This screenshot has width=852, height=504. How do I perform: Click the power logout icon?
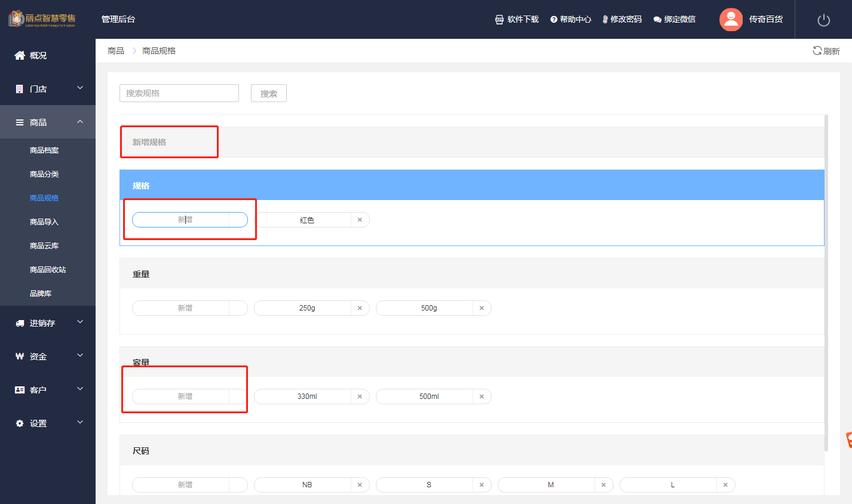coord(823,20)
